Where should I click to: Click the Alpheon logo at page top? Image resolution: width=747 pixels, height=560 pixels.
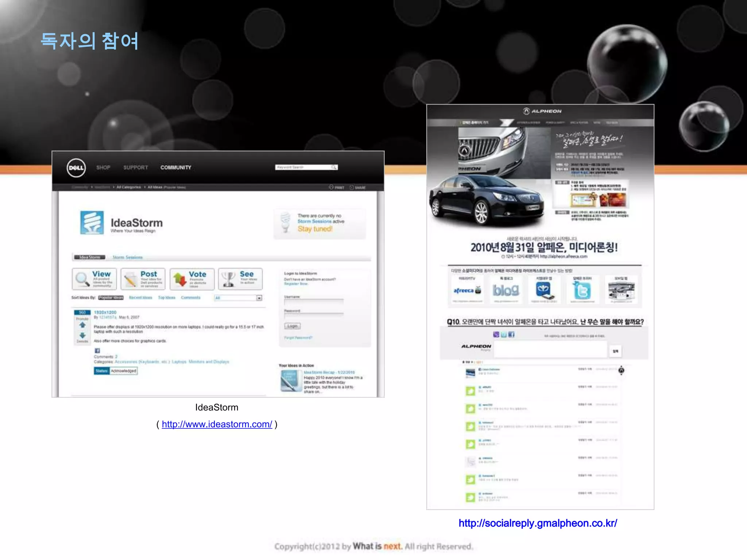[x=542, y=111]
